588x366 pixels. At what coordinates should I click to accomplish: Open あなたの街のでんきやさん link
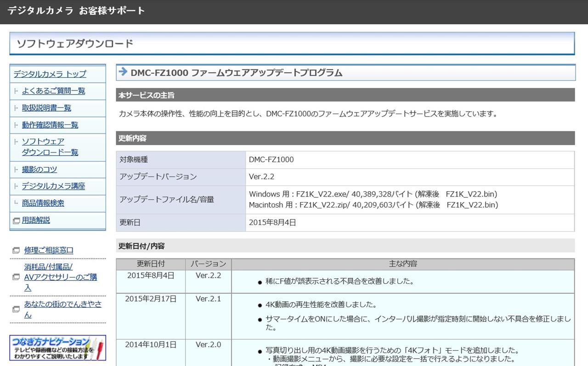tap(63, 310)
